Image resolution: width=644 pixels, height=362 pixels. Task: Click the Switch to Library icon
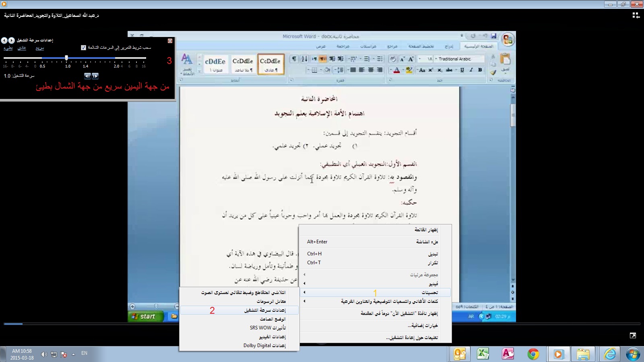click(x=636, y=15)
